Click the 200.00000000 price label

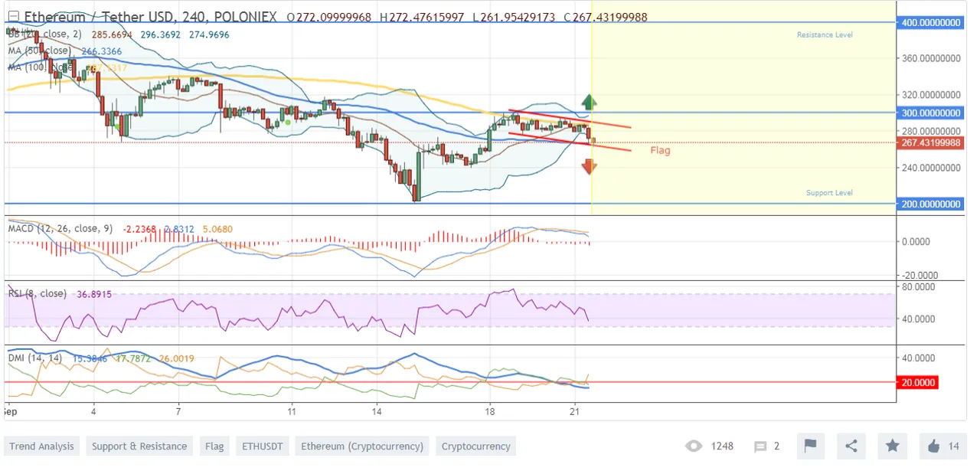[931, 204]
